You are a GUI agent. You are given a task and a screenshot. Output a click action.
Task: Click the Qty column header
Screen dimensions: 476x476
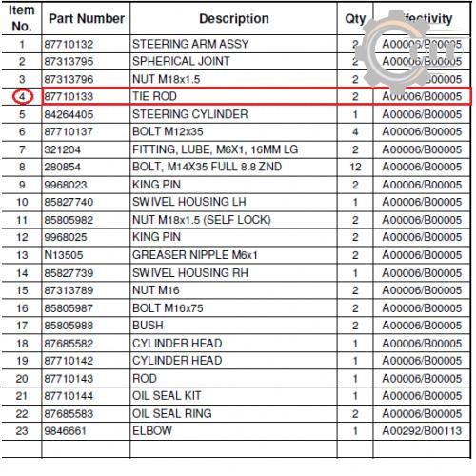tap(355, 19)
